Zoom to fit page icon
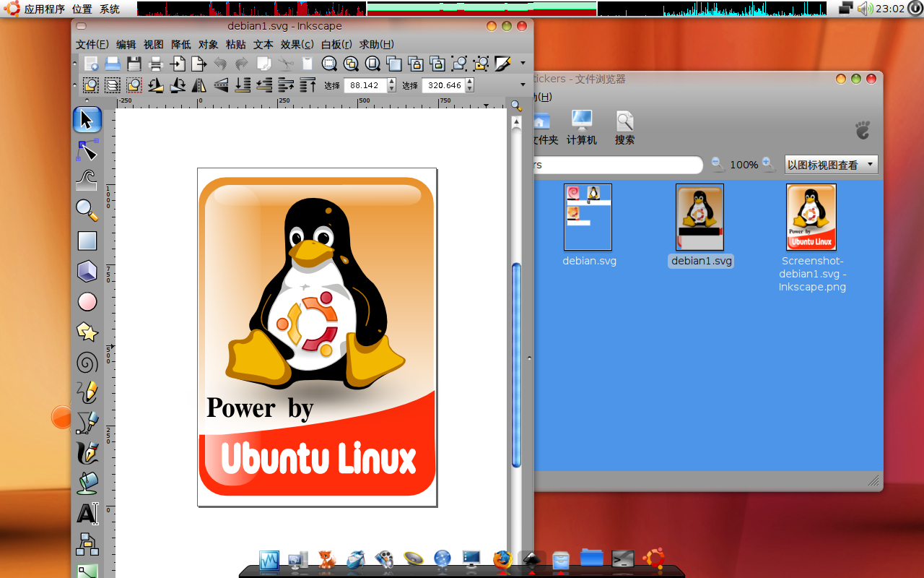The height and width of the screenshot is (578, 924). pyautogui.click(x=372, y=64)
